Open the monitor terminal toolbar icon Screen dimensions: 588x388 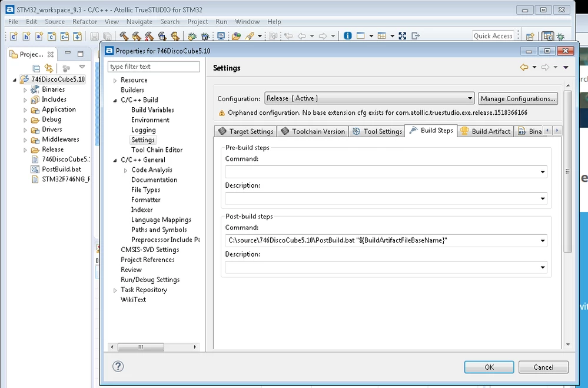tap(221, 36)
